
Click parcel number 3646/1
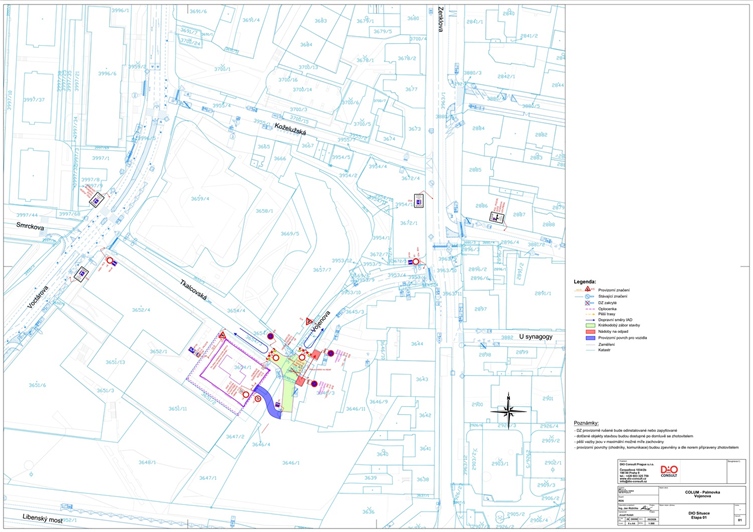(x=291, y=463)
